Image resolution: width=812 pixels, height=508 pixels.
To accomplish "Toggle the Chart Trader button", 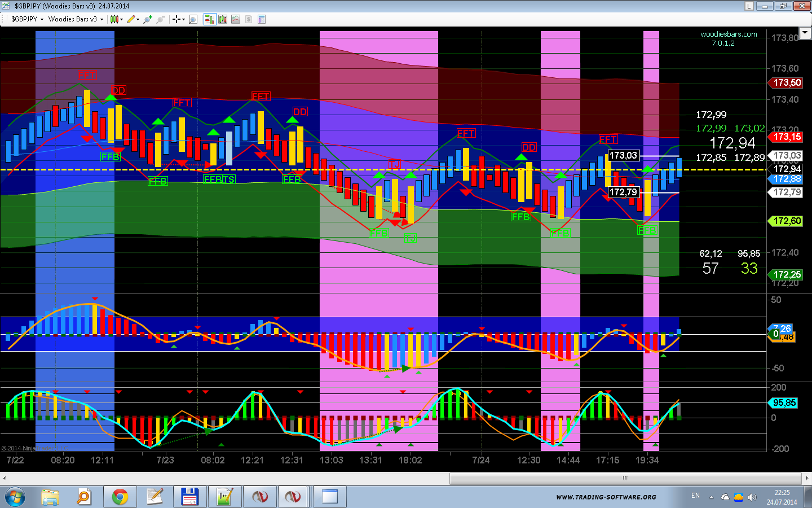I will (x=209, y=19).
